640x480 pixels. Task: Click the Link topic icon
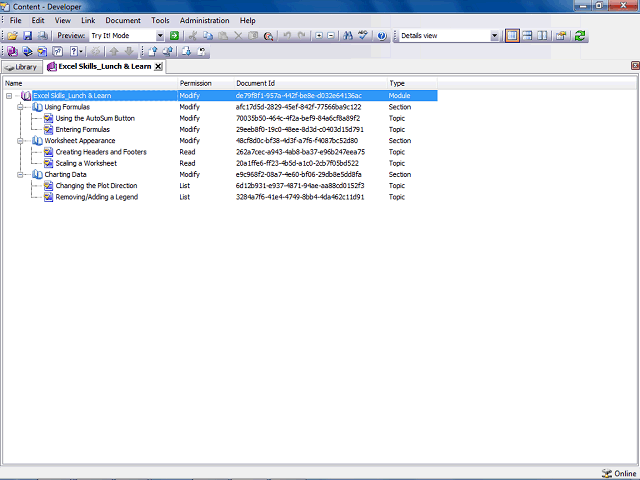(42, 51)
